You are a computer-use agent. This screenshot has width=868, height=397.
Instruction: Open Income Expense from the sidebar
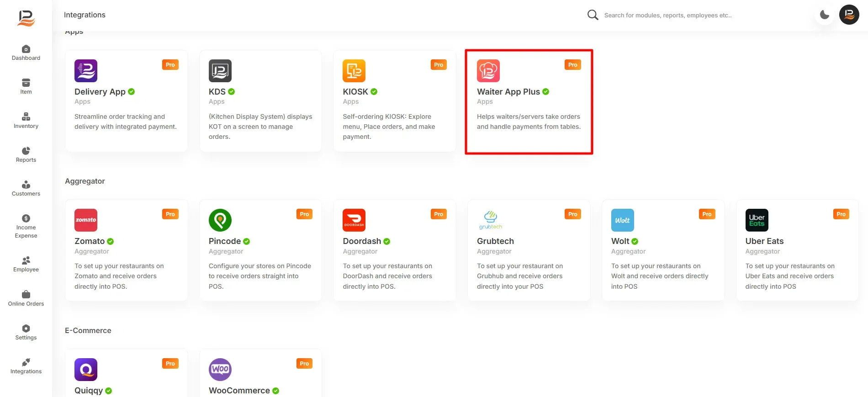coord(26,227)
